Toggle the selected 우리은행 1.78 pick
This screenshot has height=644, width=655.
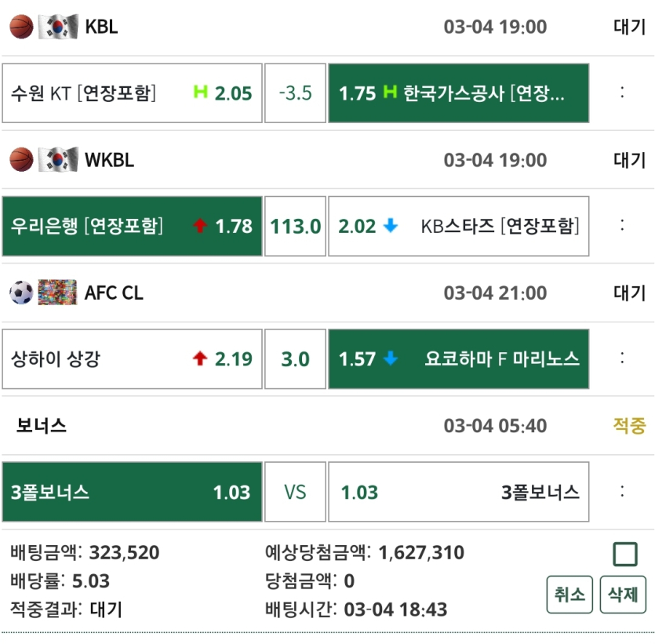pos(131,226)
